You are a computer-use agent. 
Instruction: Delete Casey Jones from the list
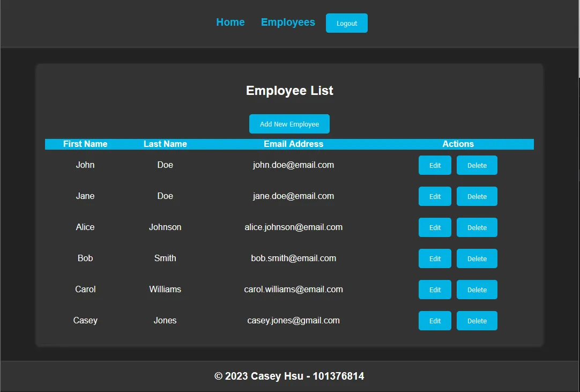pyautogui.click(x=477, y=320)
